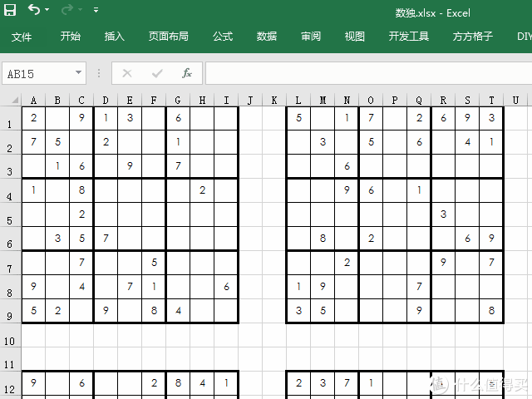This screenshot has width=532, height=399.
Task: Click the Cancel X icon in formula bar
Action: pos(127,73)
